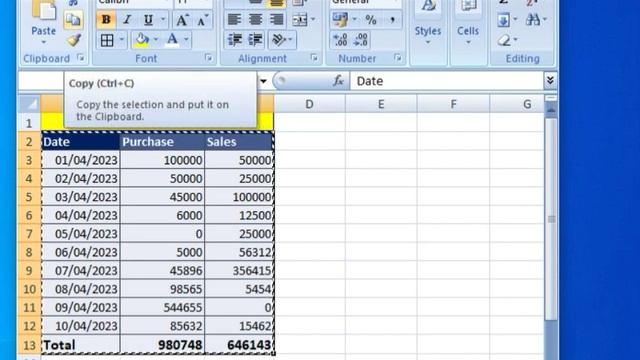The height and width of the screenshot is (360, 640).
Task: Click the Copy icon in Clipboard group
Action: click(73, 20)
